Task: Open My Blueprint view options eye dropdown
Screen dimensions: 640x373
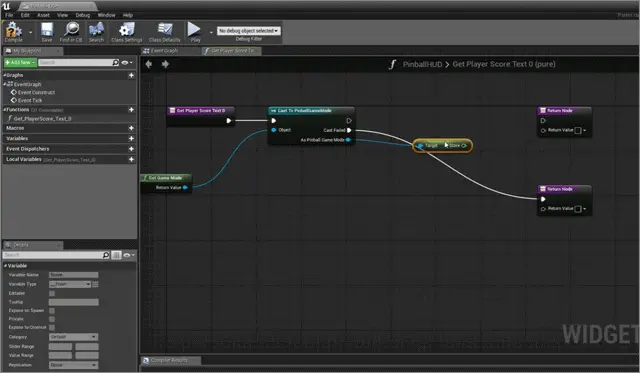Action: coord(127,62)
